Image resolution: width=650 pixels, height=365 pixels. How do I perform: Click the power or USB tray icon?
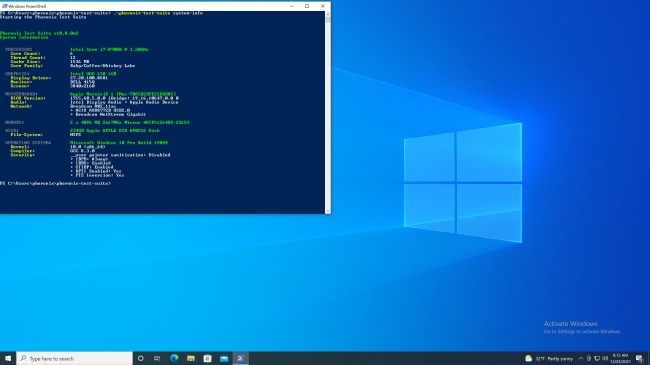point(589,358)
